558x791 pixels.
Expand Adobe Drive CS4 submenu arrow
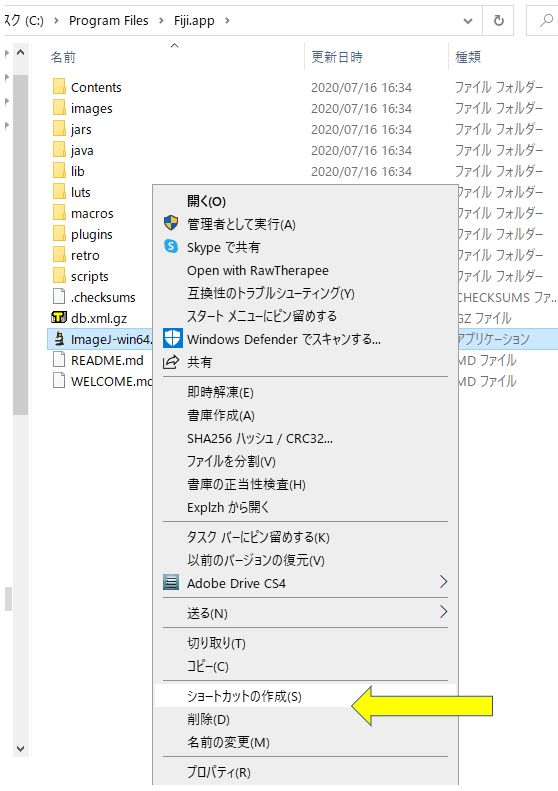pyautogui.click(x=443, y=582)
